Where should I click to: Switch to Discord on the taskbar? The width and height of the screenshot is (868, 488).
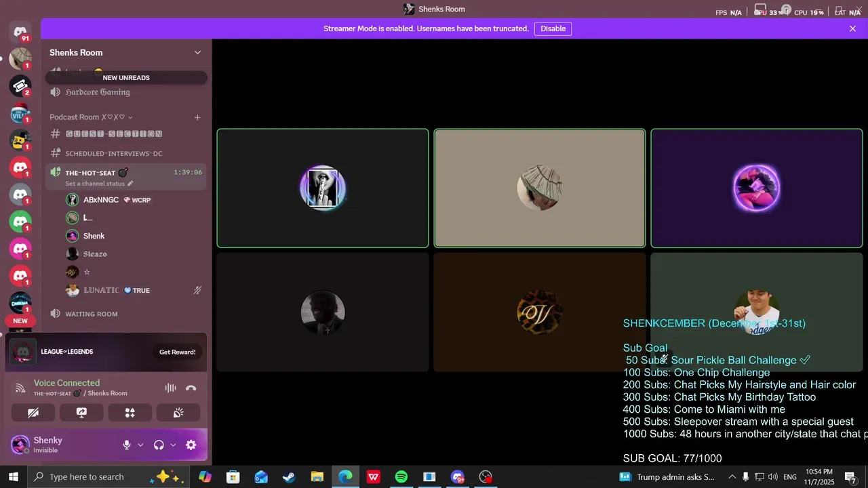[x=458, y=476]
